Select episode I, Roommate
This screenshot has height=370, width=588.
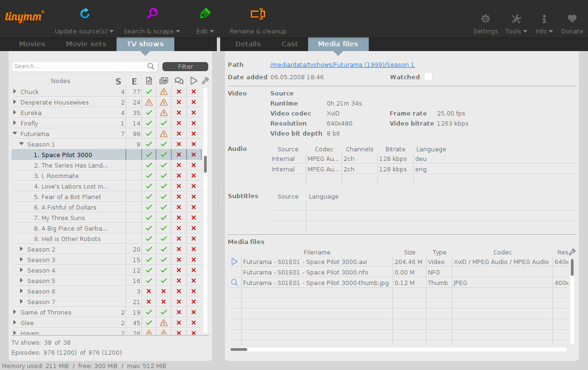tap(56, 176)
